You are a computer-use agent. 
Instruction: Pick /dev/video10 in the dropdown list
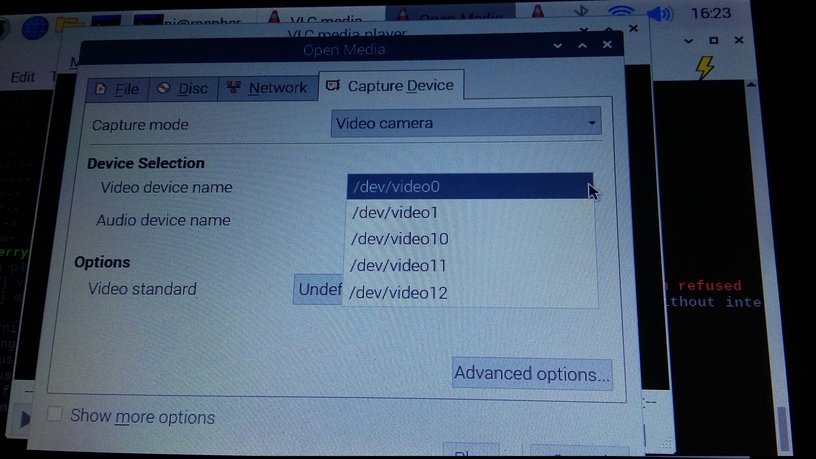point(470,239)
